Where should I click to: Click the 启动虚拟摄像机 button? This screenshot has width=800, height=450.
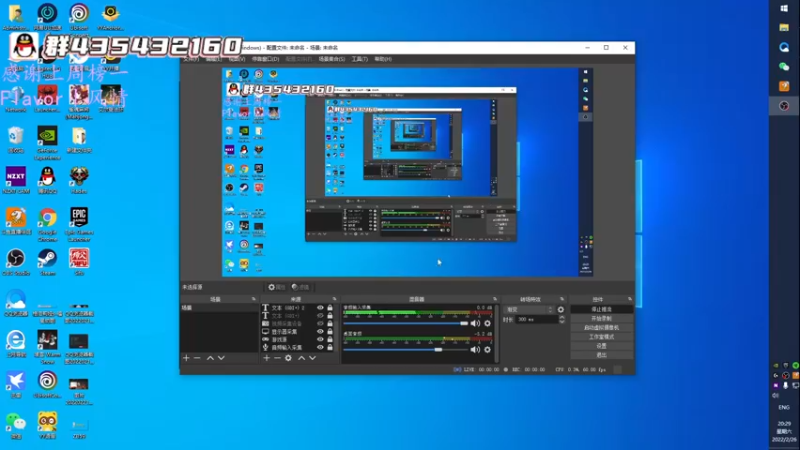click(x=602, y=328)
